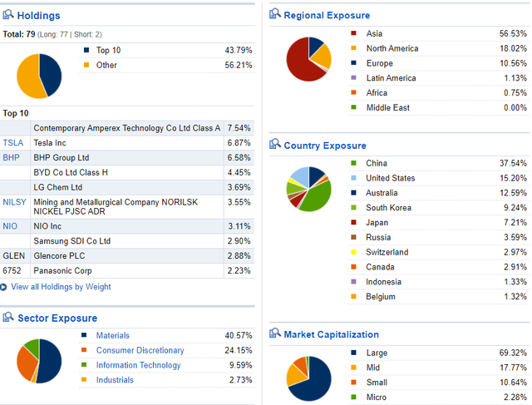Click the Market Capitalization pie chart

click(x=308, y=378)
